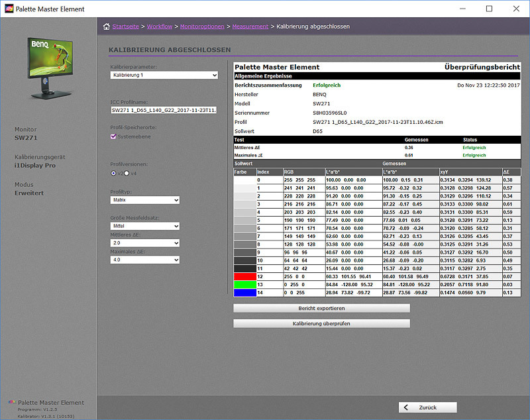This screenshot has width=530, height=420.
Task: Click the i1Display Pro device label
Action: point(35,166)
